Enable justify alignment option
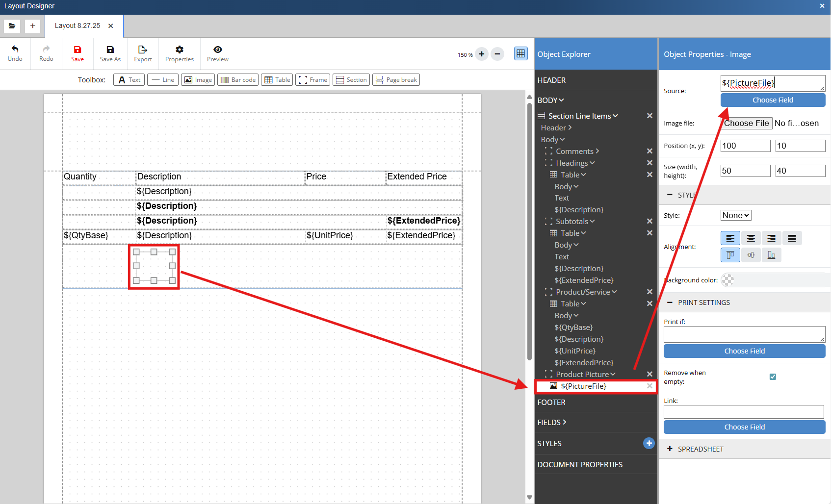Screen dimensions: 831x504 [x=792, y=238]
